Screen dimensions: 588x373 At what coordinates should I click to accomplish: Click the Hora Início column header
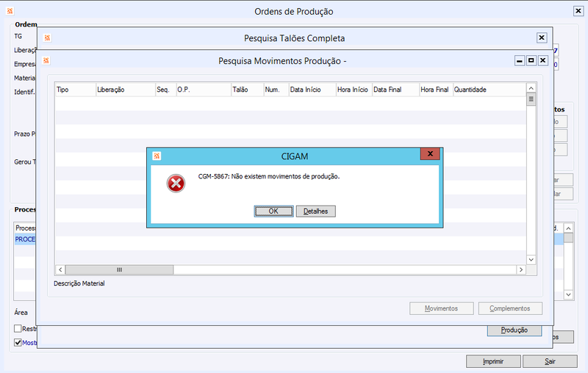pos(354,90)
